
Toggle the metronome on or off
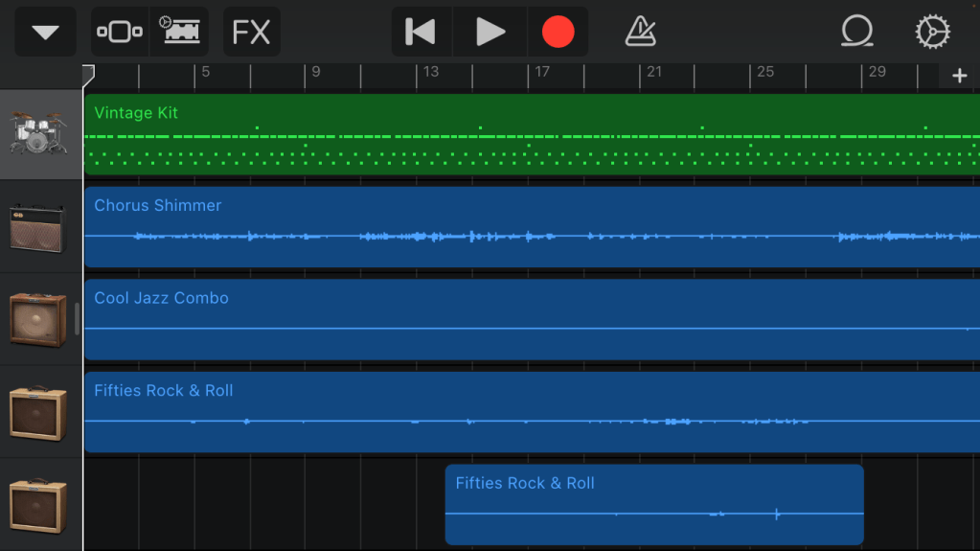coord(640,33)
